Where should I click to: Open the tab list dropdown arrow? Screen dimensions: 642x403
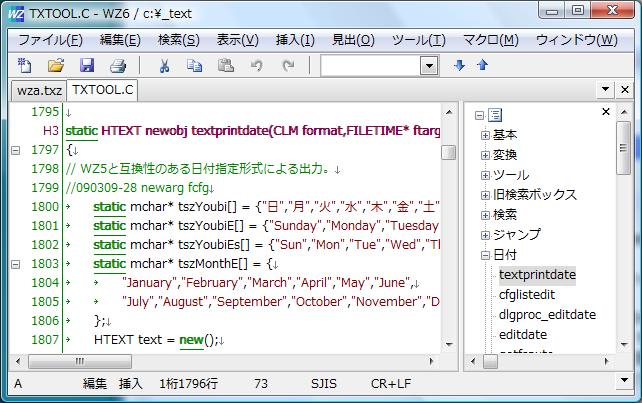coord(605,90)
